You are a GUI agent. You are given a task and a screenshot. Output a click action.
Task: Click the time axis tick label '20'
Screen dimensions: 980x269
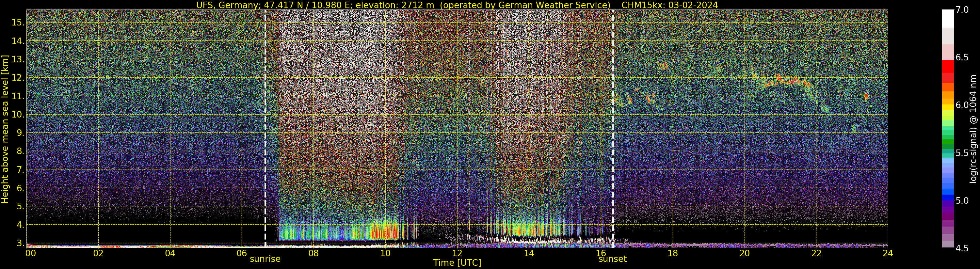(x=744, y=253)
